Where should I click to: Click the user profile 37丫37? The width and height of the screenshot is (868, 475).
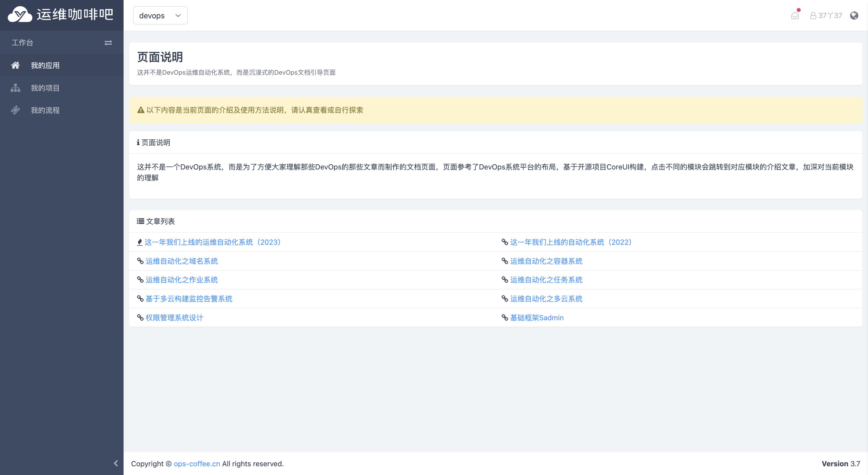pos(826,15)
